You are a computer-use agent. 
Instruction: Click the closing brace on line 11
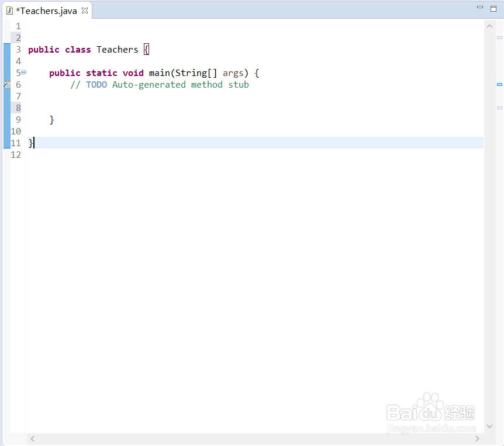[30, 143]
